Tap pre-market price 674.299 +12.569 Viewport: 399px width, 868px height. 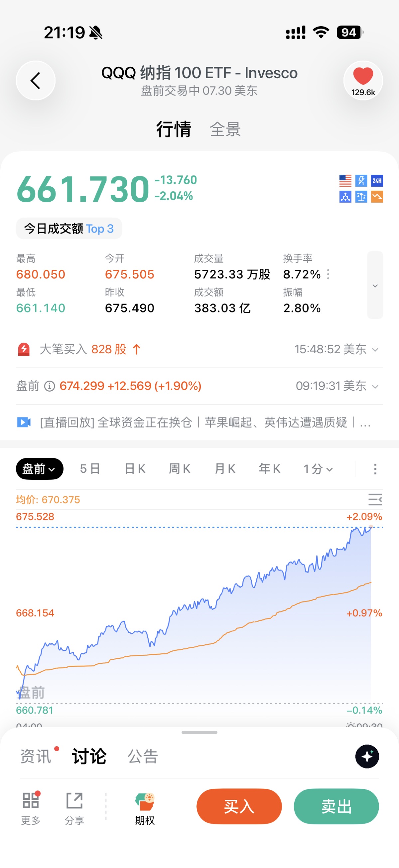point(130,386)
